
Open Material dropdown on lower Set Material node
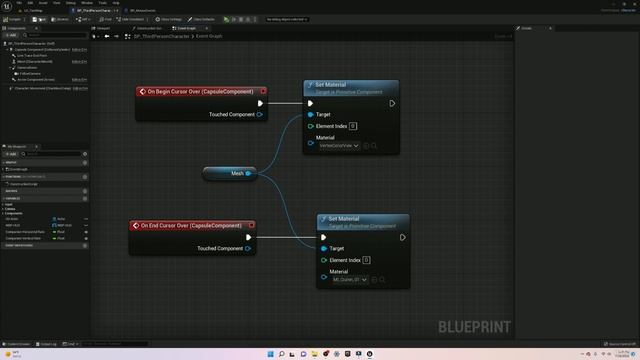click(x=350, y=280)
